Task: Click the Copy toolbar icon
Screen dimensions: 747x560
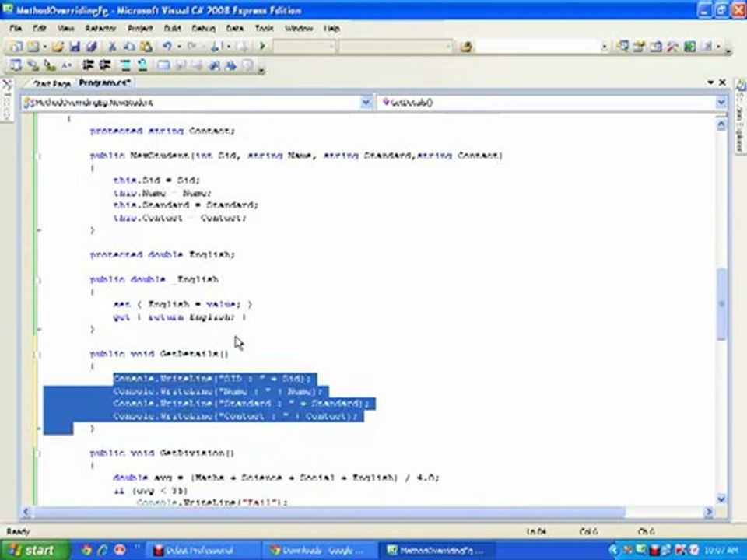Action: point(128,46)
